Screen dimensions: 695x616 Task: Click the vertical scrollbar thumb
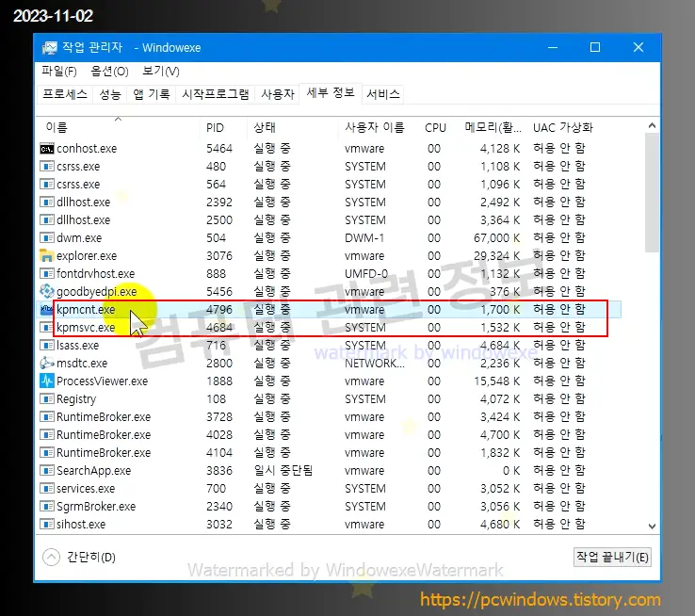pos(652,192)
